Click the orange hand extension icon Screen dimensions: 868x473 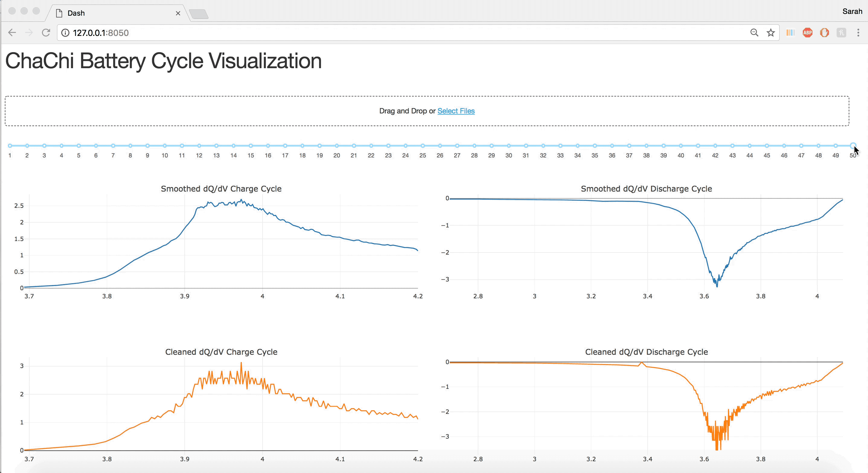824,33
